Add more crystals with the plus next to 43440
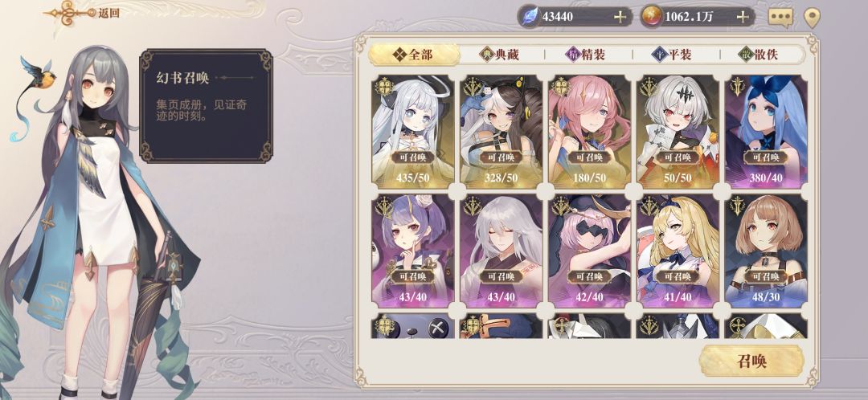This screenshot has width=868, height=400. click(620, 17)
